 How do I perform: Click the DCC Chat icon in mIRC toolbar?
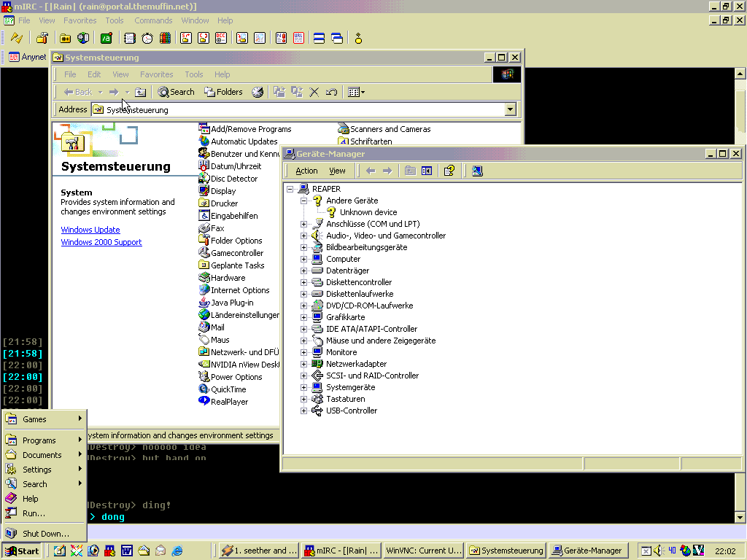[x=221, y=38]
